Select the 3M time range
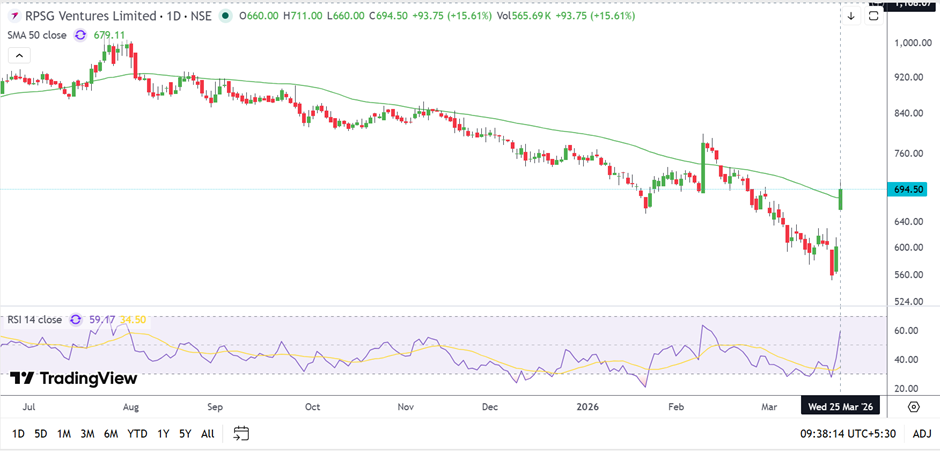 pos(87,434)
